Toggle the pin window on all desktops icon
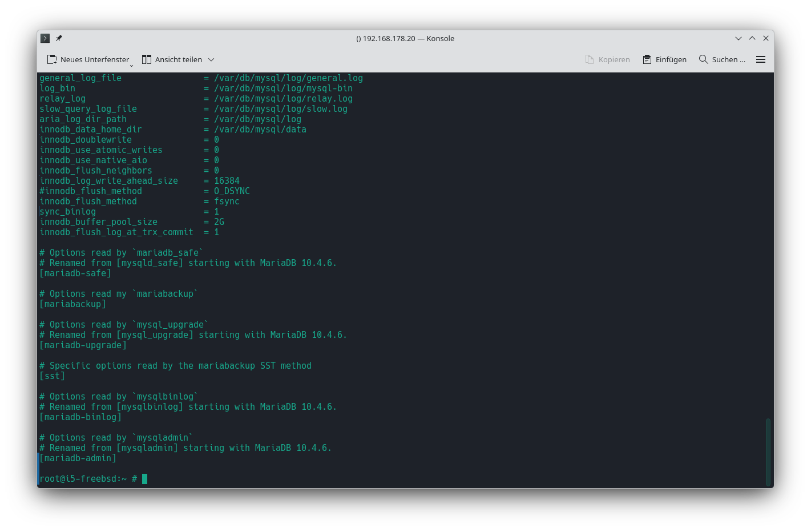The image size is (811, 532). coord(59,38)
